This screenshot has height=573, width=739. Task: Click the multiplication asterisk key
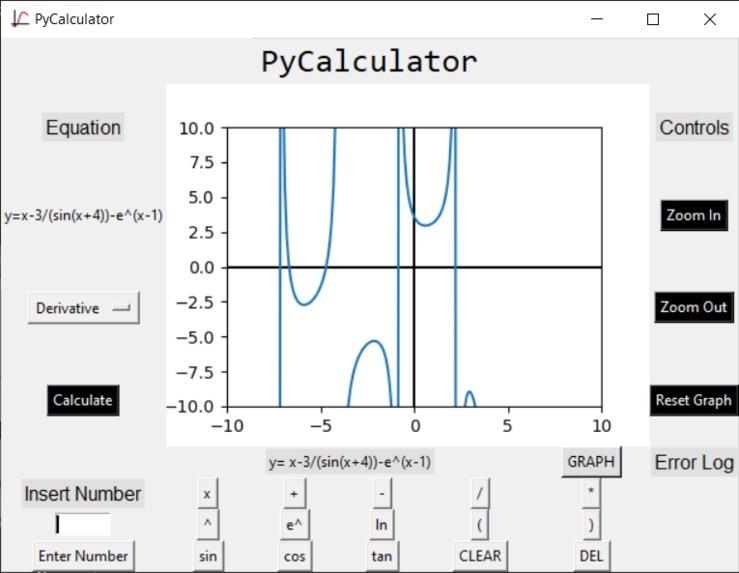591,493
